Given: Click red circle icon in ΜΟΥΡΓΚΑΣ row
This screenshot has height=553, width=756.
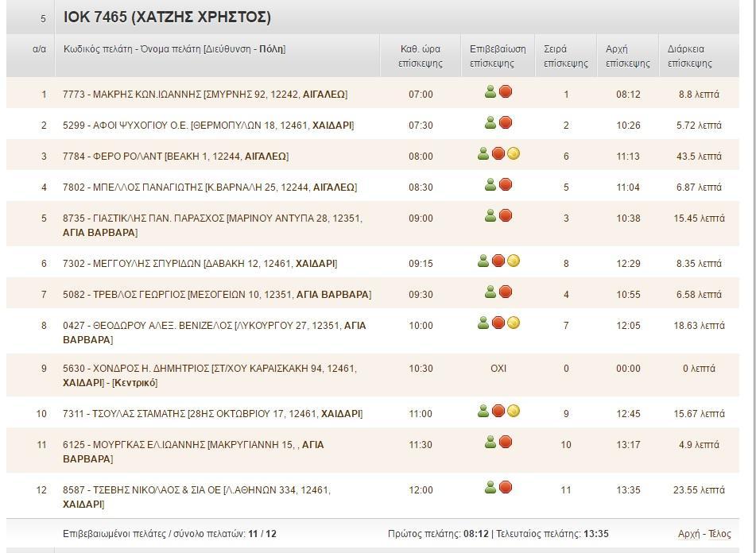Looking at the screenshot, I should tap(506, 441).
